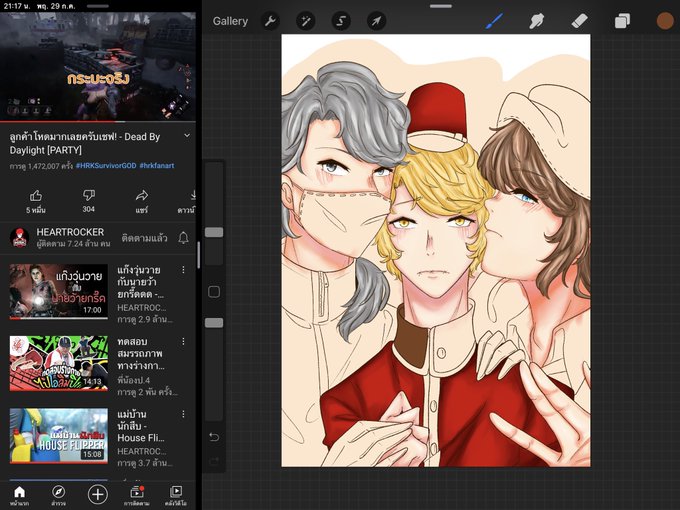The width and height of the screenshot is (680, 510).
Task: Like the video with thumbs up
Action: tap(36, 202)
